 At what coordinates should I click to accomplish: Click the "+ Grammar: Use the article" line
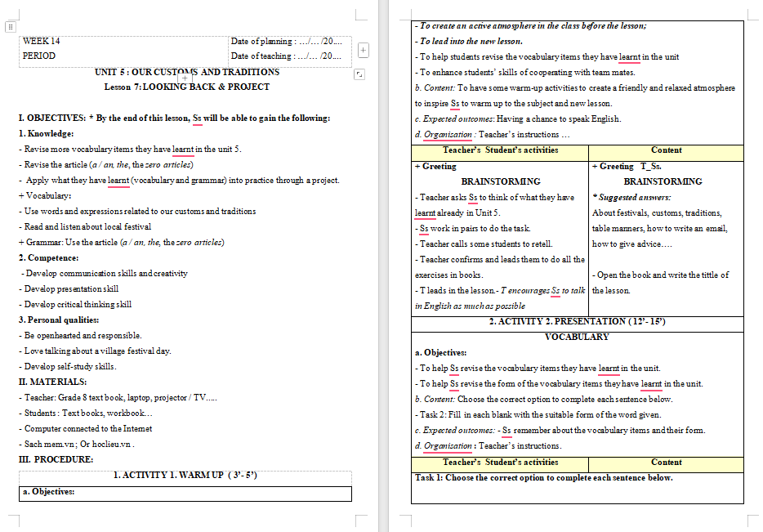[x=122, y=243]
